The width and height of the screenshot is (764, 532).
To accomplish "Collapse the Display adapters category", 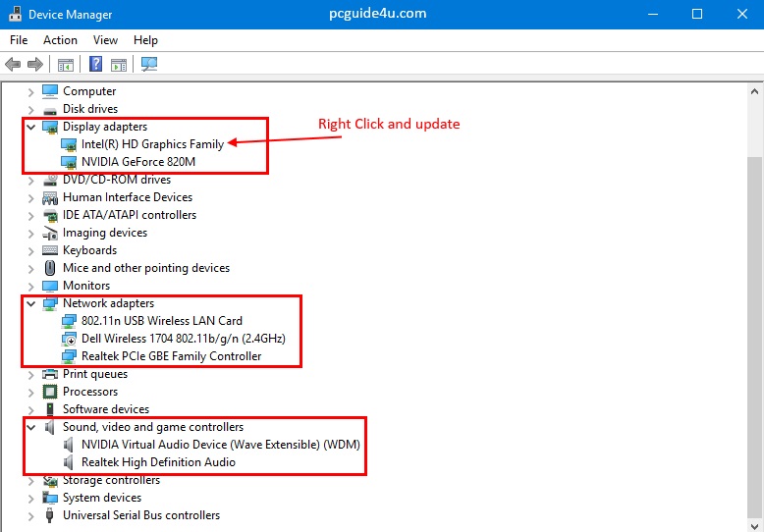I will (x=31, y=127).
